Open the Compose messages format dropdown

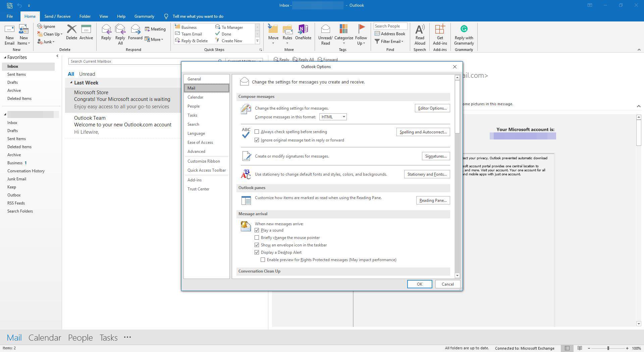pyautogui.click(x=333, y=117)
